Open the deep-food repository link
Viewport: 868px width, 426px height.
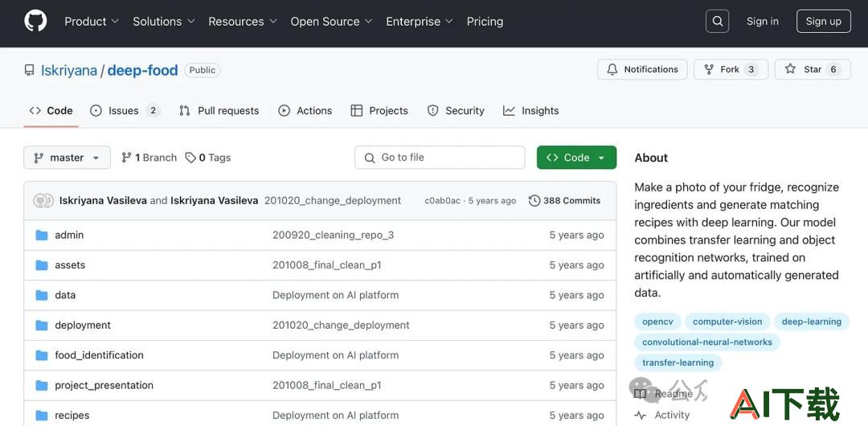click(x=142, y=71)
